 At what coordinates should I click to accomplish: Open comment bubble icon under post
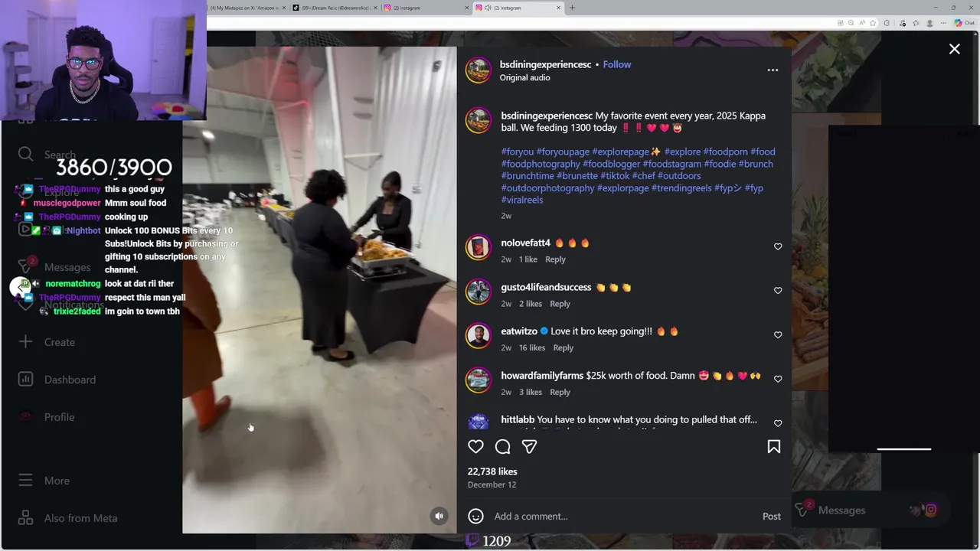click(x=502, y=446)
